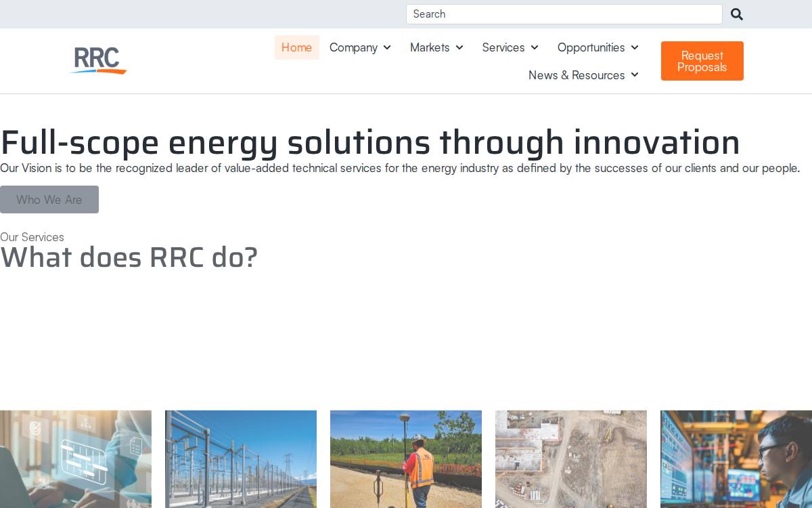Click the "Full-scope energy solutions" headline
The width and height of the screenshot is (812, 508).
[x=370, y=142]
